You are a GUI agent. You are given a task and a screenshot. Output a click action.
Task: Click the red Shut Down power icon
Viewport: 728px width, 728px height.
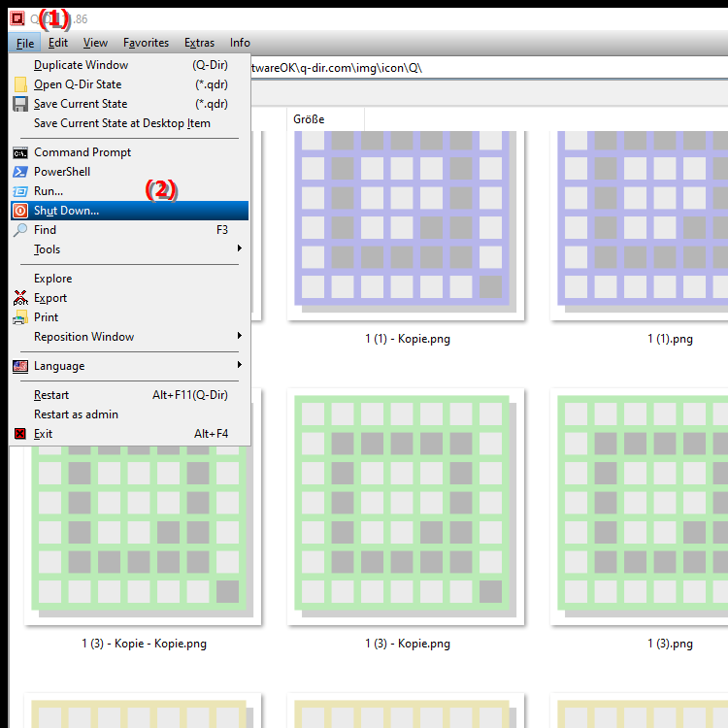coord(20,211)
